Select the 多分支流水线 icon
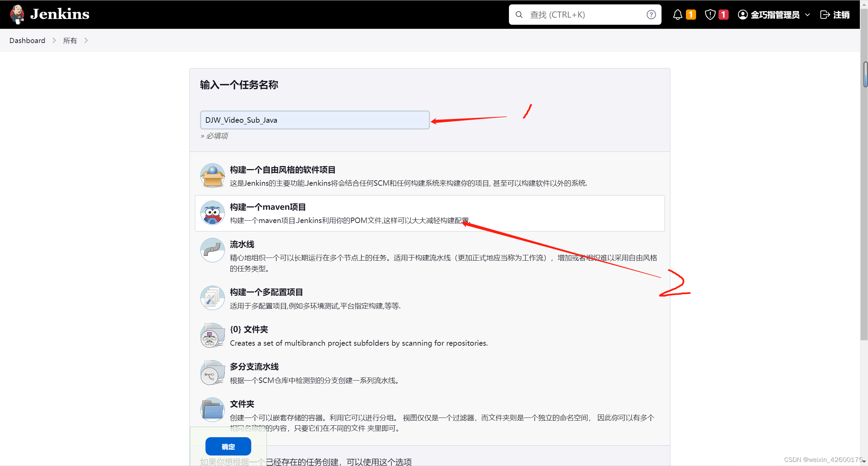 pyautogui.click(x=212, y=372)
